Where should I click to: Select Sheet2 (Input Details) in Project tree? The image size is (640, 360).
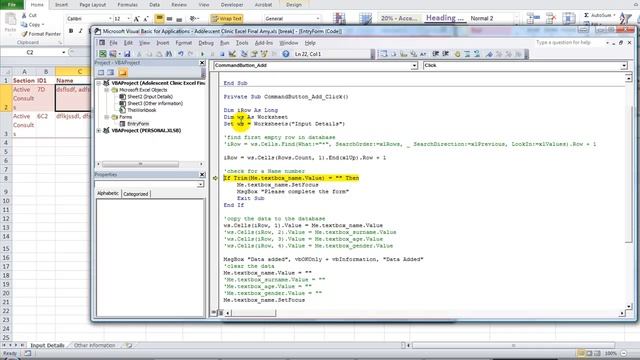pyautogui.click(x=150, y=97)
